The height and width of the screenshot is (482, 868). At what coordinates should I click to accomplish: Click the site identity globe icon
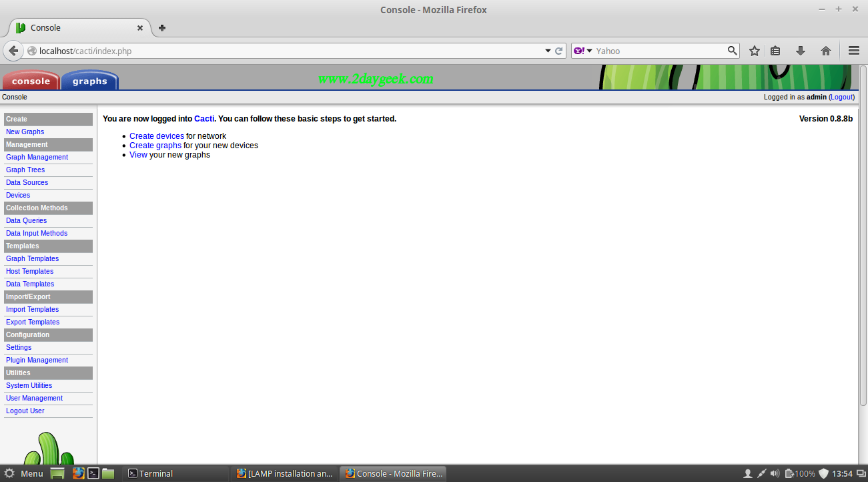31,51
